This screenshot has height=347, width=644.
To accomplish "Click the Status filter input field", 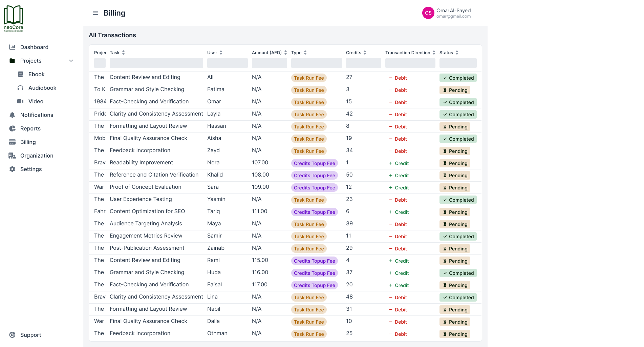I will pyautogui.click(x=458, y=63).
